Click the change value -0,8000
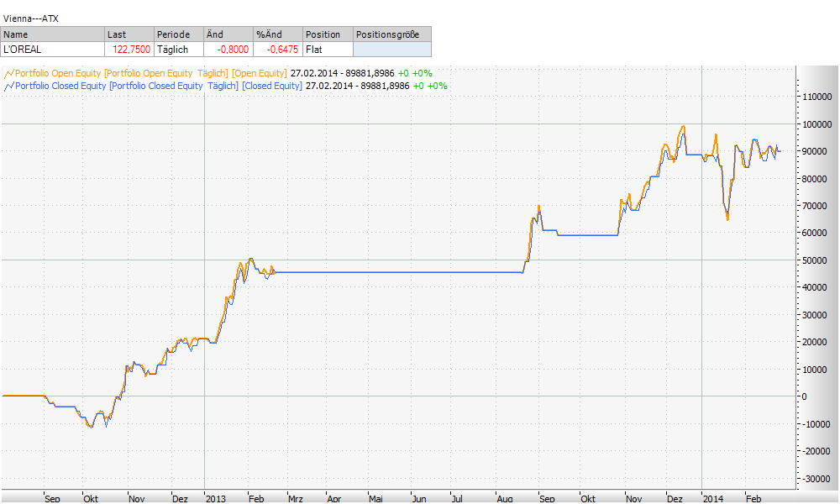Image resolution: width=840 pixels, height=504 pixels. [233, 50]
